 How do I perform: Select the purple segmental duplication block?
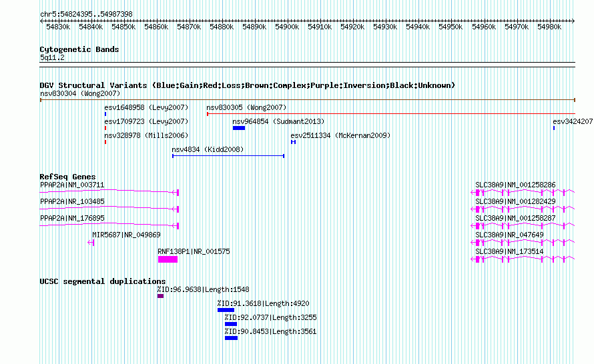point(161,296)
